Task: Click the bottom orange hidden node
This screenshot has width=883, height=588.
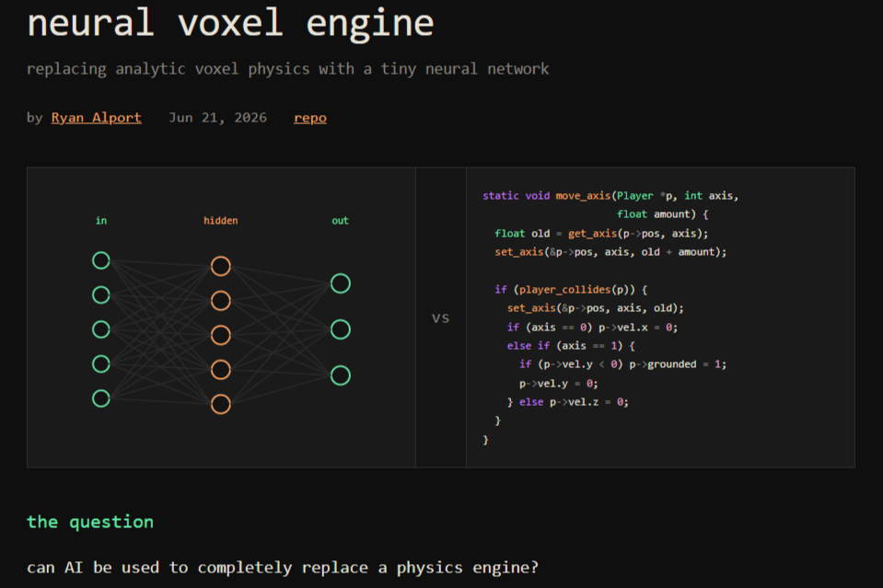Action: (x=221, y=404)
